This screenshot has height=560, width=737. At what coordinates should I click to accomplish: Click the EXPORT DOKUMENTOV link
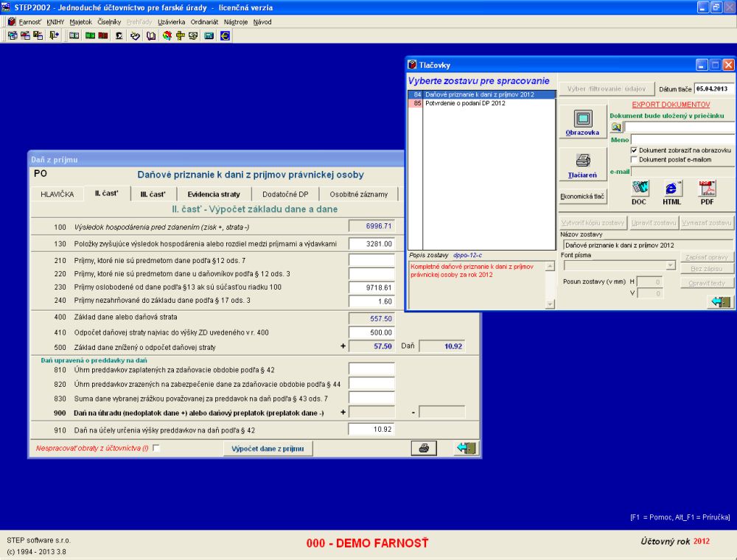click(671, 105)
